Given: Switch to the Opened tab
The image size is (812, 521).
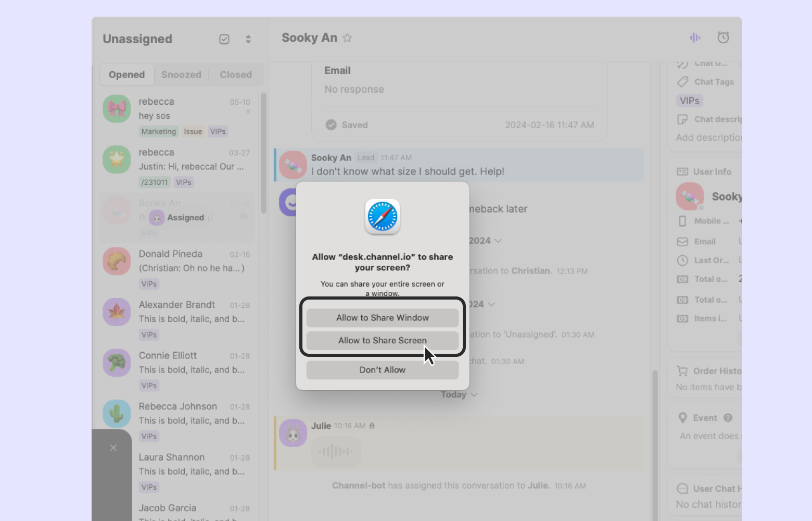Looking at the screenshot, I should click(x=127, y=75).
